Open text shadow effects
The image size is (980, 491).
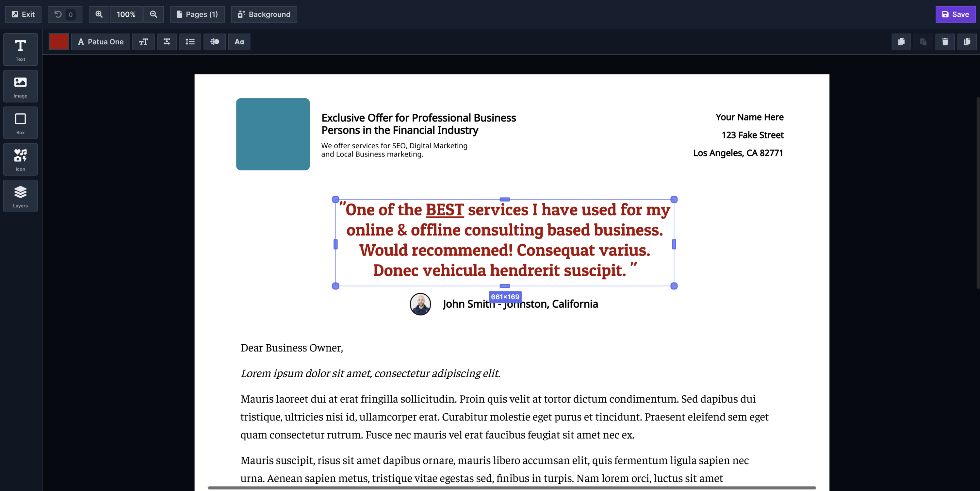[215, 42]
